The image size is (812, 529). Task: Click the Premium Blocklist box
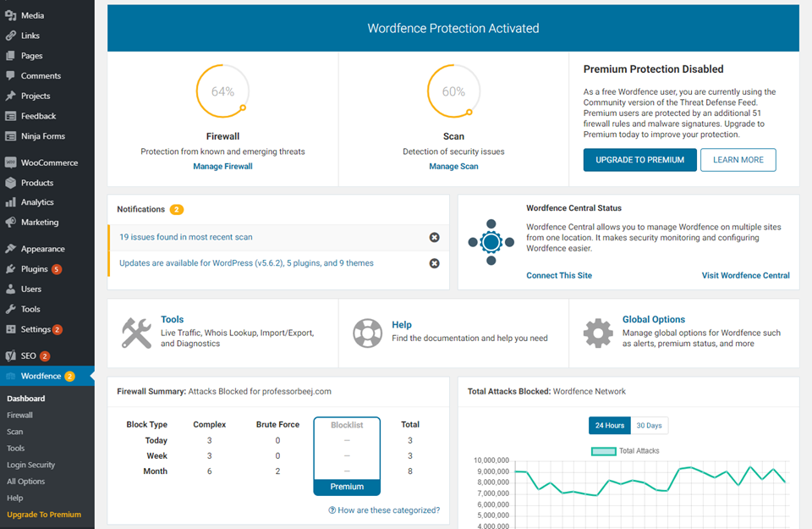coord(347,455)
